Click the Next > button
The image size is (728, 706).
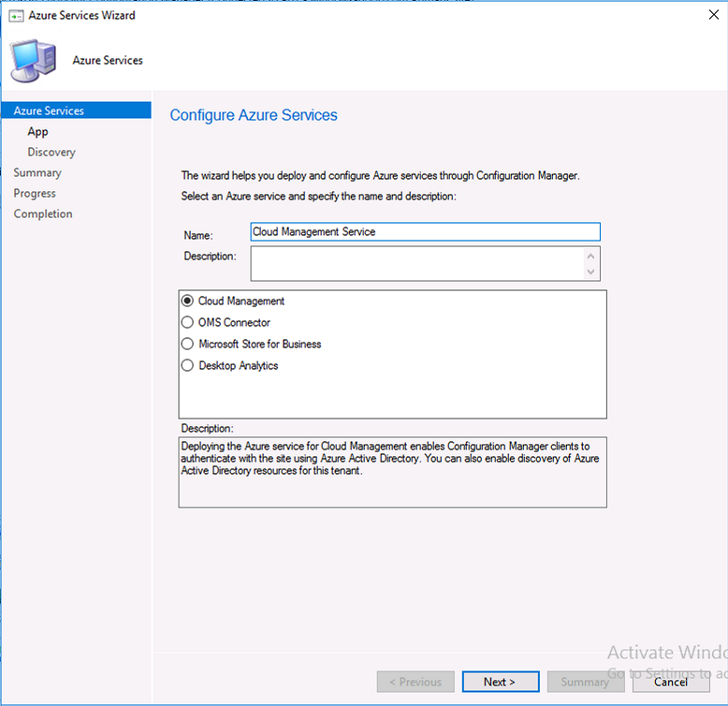pyautogui.click(x=501, y=682)
